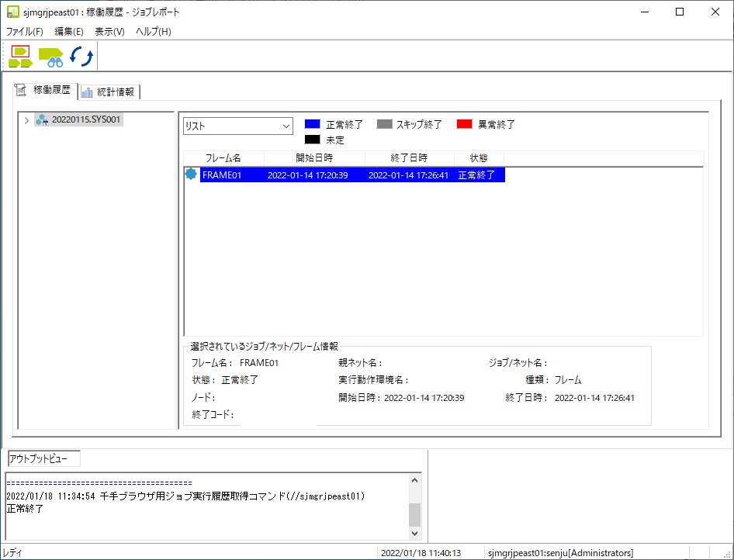734x560 pixels.
Task: Open the ファイル(F) menu
Action: [24, 31]
